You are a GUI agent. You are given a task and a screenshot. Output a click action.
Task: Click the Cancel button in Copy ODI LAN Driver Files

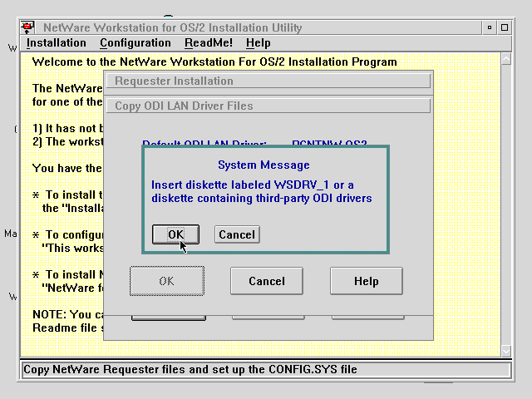267,281
